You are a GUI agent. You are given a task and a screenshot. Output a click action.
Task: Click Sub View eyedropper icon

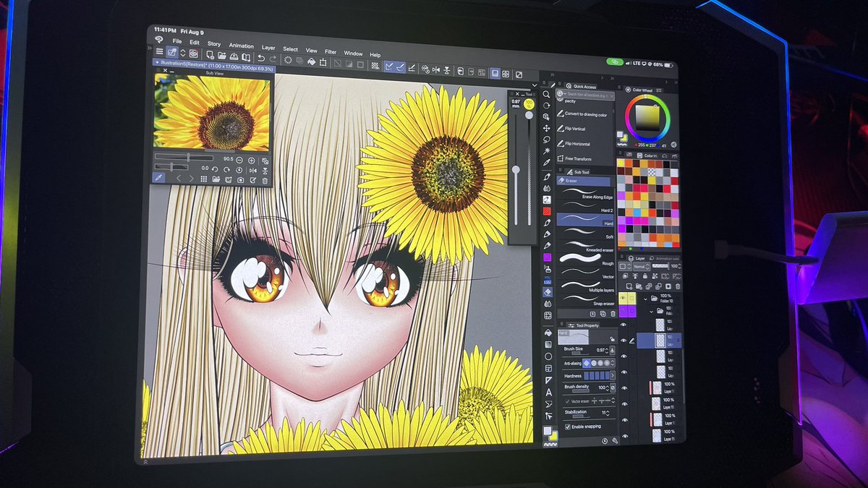[x=159, y=178]
